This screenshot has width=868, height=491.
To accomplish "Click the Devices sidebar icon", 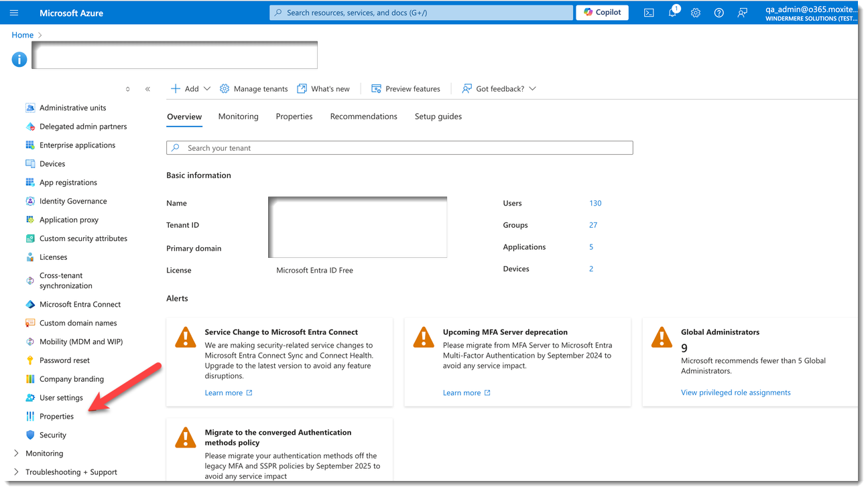I will click(30, 164).
